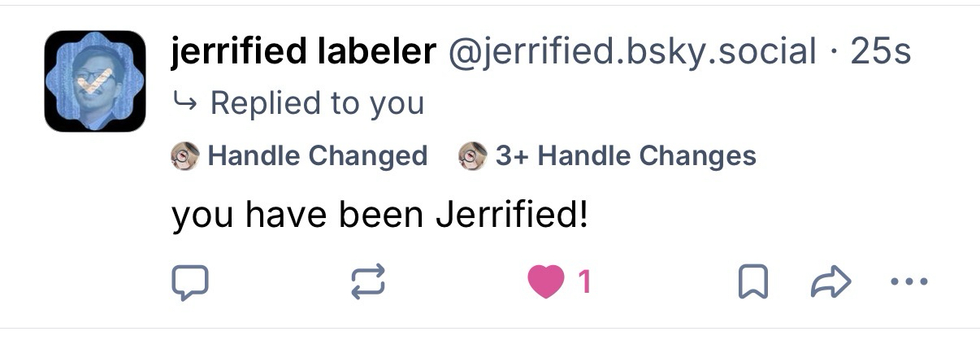Open the jerrified labeler profile avatar
The width and height of the screenshot is (980, 340).
[x=94, y=81]
